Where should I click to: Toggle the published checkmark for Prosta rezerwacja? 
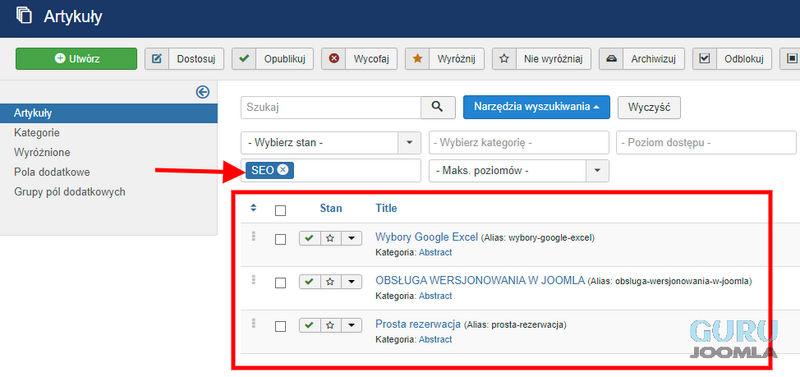(310, 325)
